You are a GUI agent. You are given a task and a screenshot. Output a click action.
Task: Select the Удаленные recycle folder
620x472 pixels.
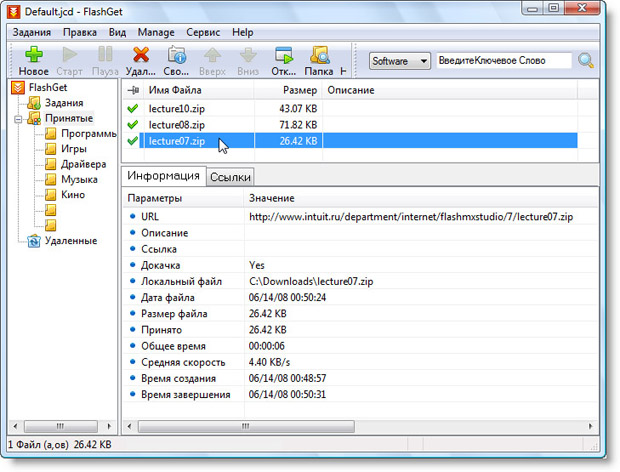pyautogui.click(x=70, y=241)
